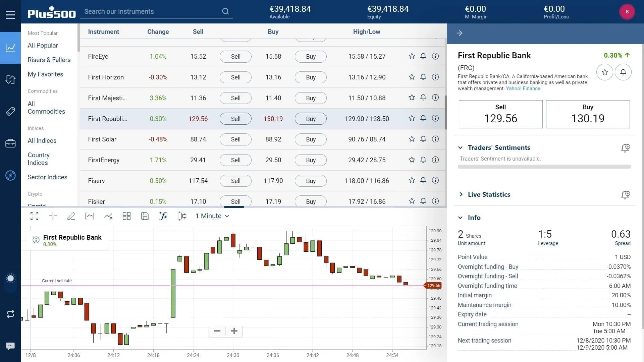Save the chart layout
Image resolution: width=644 pixels, height=362 pixels.
coord(145,216)
